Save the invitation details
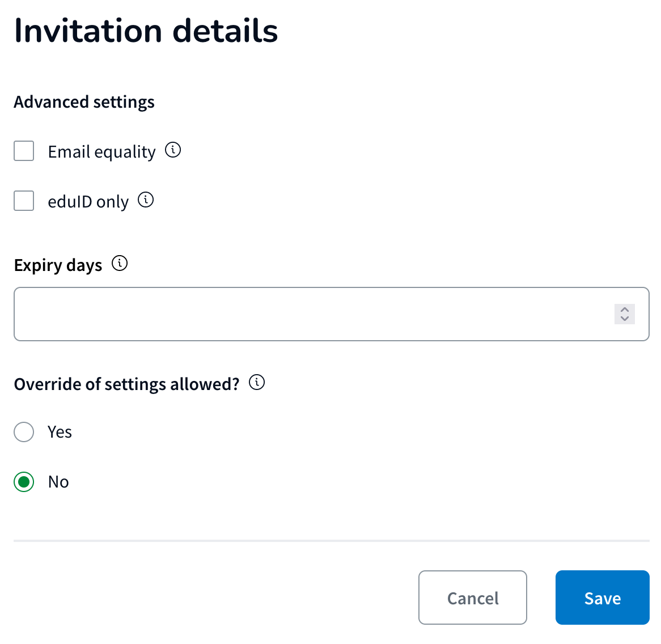The width and height of the screenshot is (661, 644). pyautogui.click(x=603, y=597)
